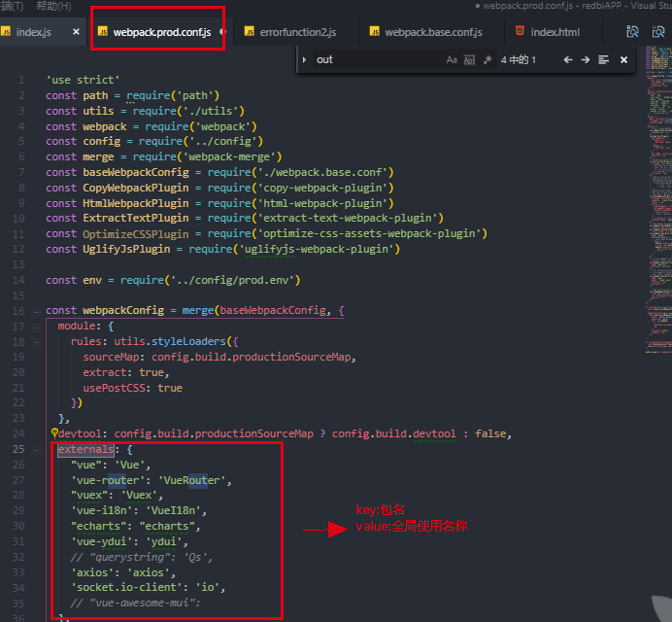
Task: Toggle Find in Selection
Action: pos(603,59)
